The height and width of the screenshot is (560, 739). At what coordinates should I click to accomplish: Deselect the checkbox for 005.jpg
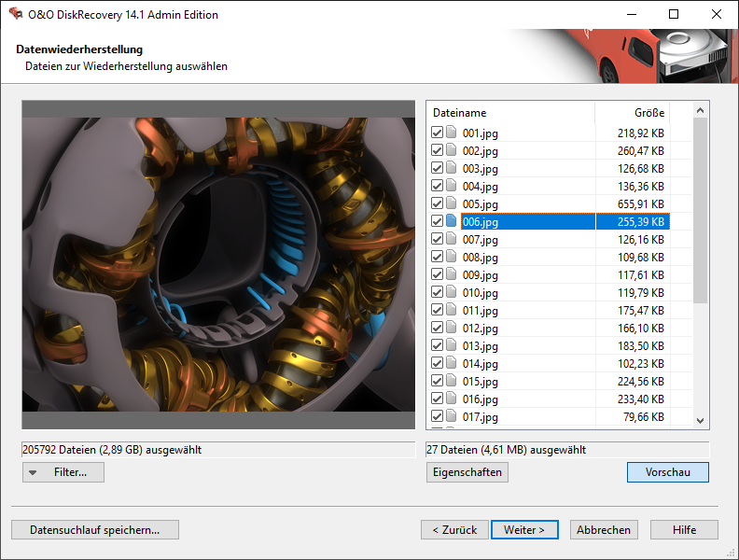click(x=438, y=204)
